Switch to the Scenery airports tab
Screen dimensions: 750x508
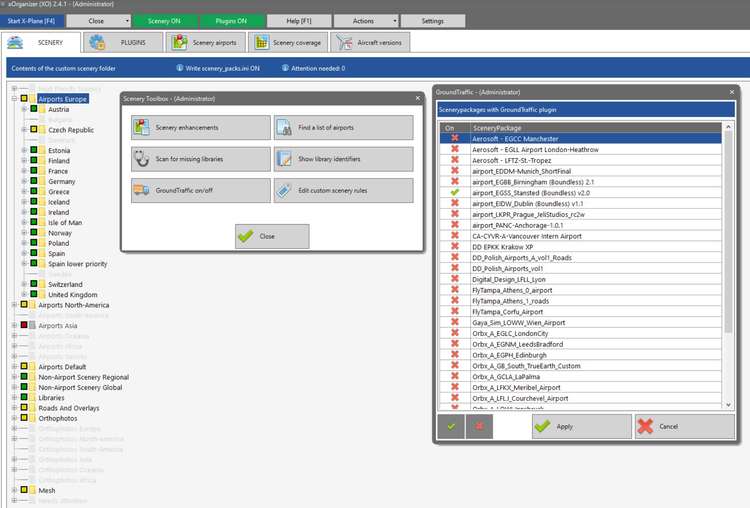pos(205,43)
